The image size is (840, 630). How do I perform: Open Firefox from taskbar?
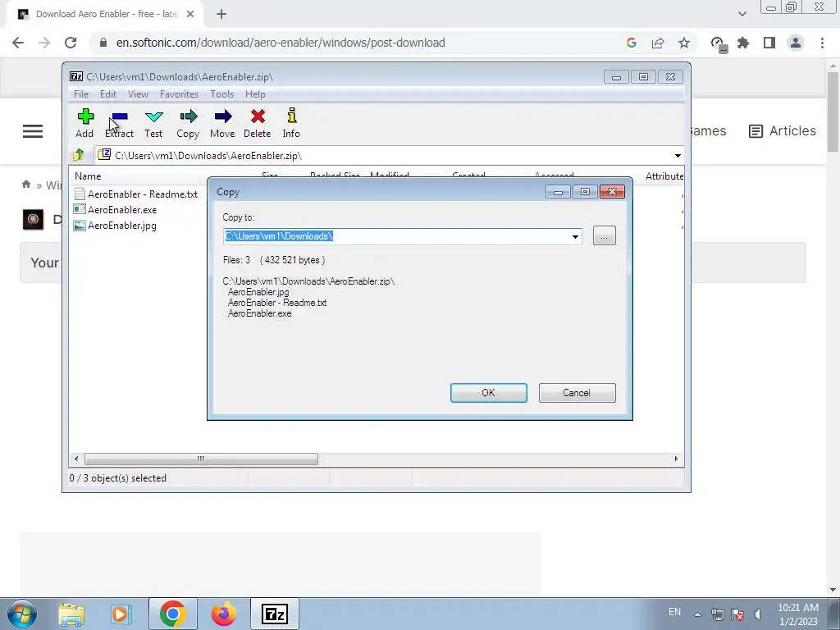point(224,614)
